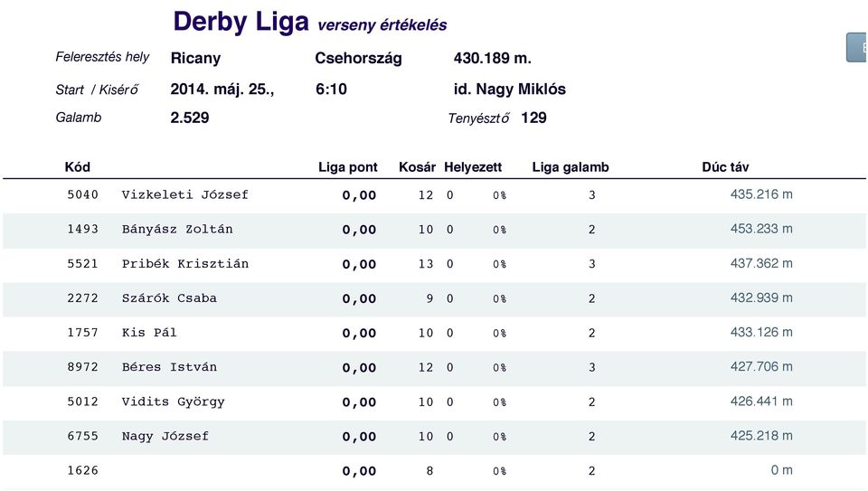Image resolution: width=868 pixels, height=491 pixels.
Task: Click the Liga pont column header
Action: pos(347,167)
